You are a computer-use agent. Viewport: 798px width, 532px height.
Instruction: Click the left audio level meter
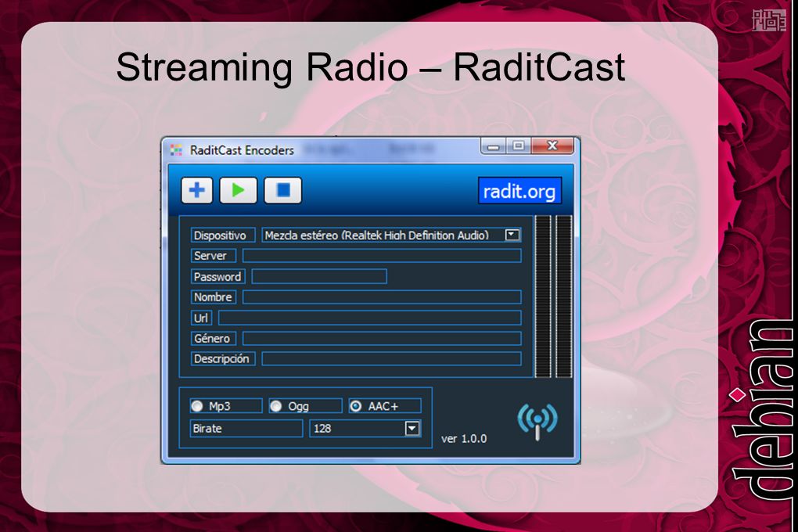click(543, 297)
